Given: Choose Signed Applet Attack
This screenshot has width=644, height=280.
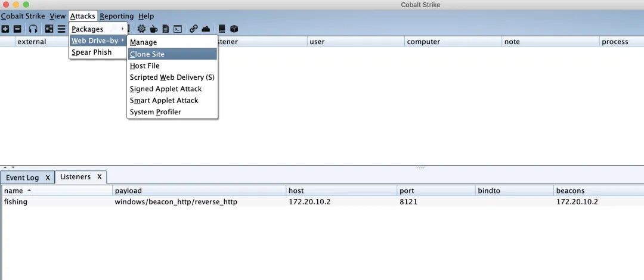Looking at the screenshot, I should coord(172,89).
